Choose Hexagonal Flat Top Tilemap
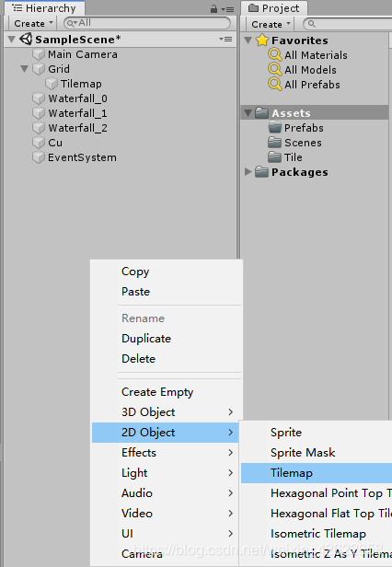392x567 pixels. 317,514
